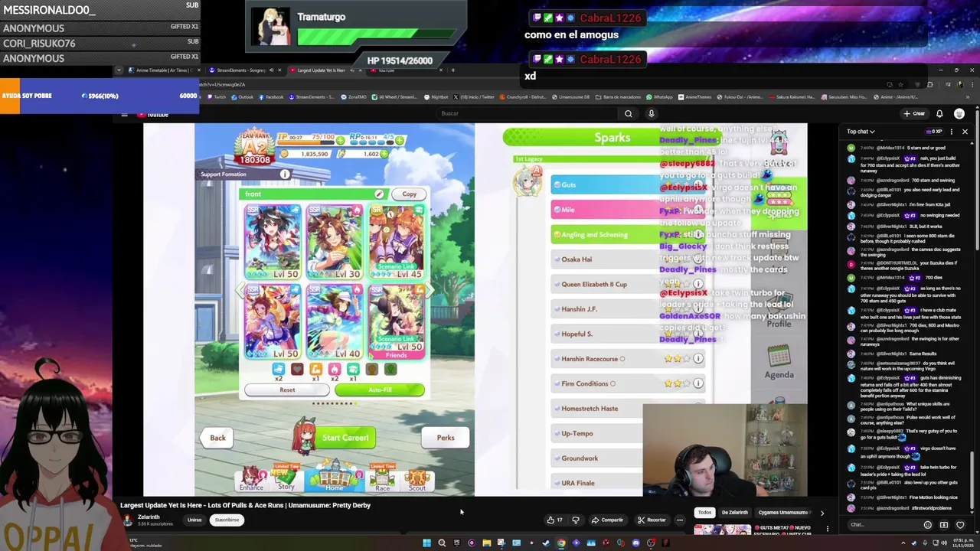The height and width of the screenshot is (551, 980).
Task: Select Cygames Umamusume filter chip
Action: [x=782, y=512]
